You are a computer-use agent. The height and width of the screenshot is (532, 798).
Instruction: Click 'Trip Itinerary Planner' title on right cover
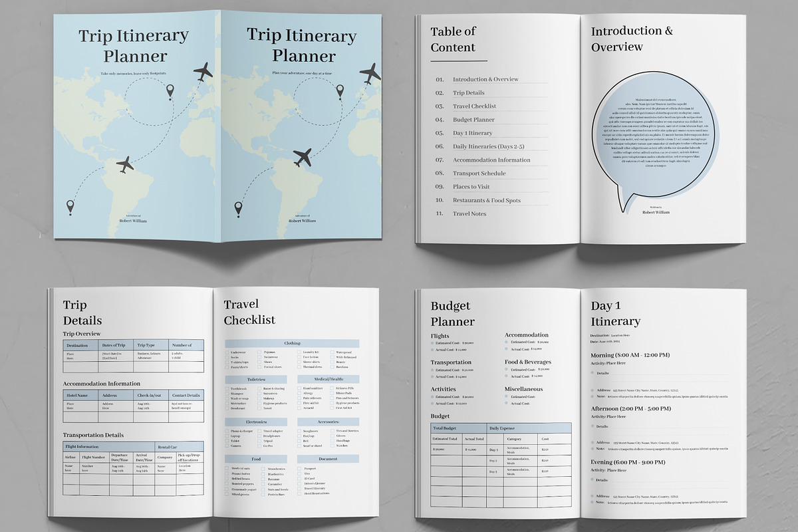click(x=302, y=44)
